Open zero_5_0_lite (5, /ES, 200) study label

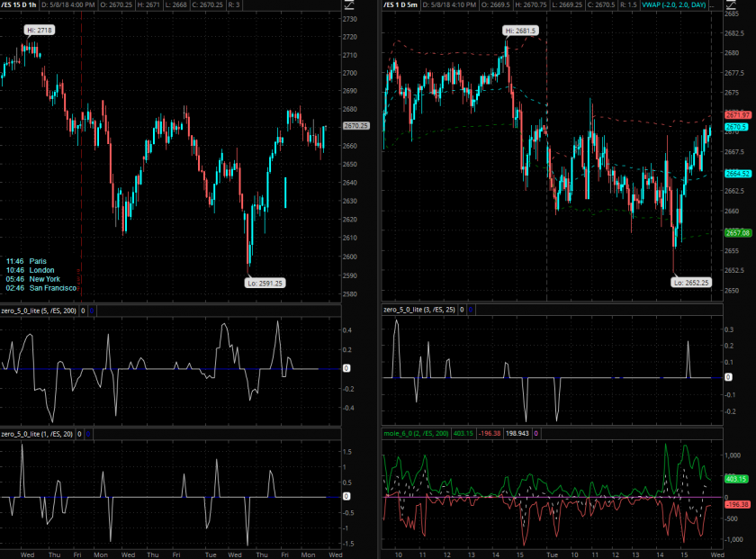[38, 310]
